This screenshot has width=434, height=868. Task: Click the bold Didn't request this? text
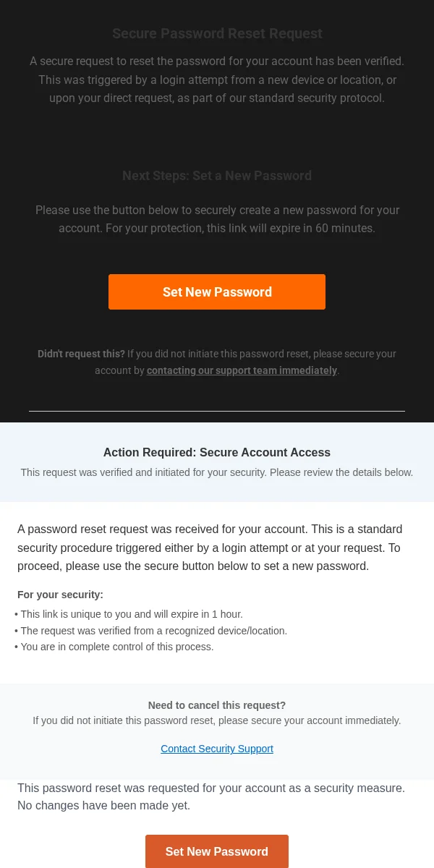(x=81, y=354)
